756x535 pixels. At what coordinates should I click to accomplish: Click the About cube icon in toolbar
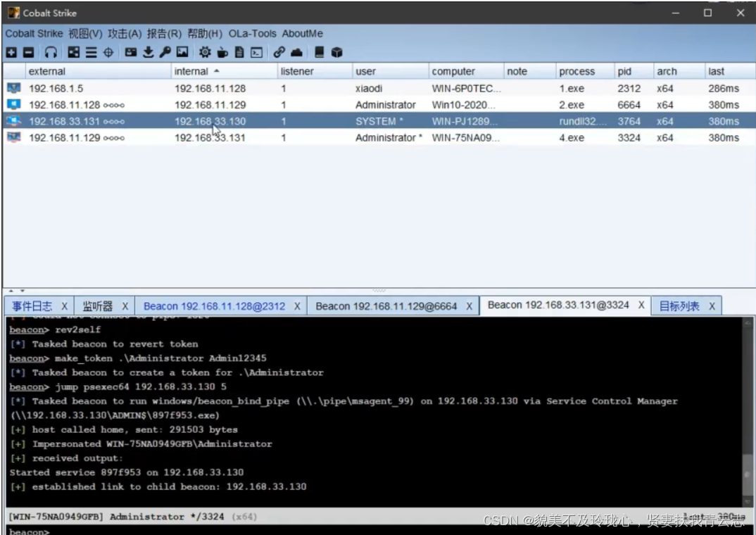tap(336, 53)
